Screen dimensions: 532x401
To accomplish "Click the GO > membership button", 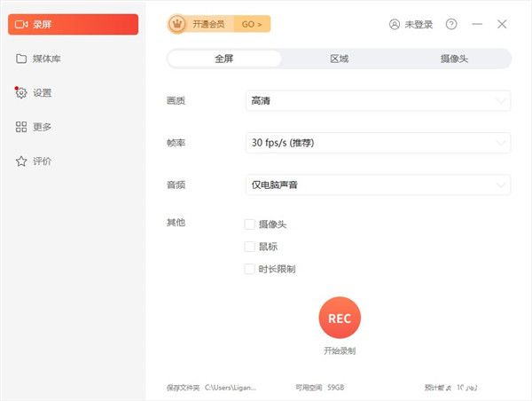I will tap(254, 24).
